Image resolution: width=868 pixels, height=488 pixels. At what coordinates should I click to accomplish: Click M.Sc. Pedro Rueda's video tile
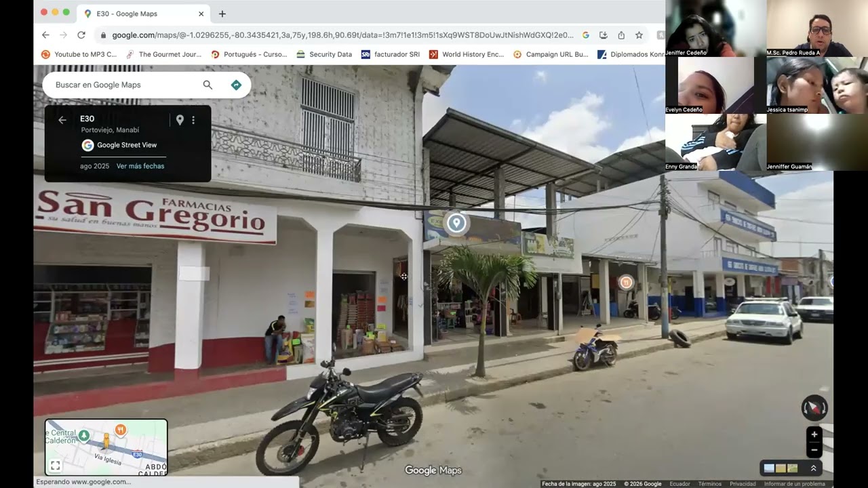(817, 28)
